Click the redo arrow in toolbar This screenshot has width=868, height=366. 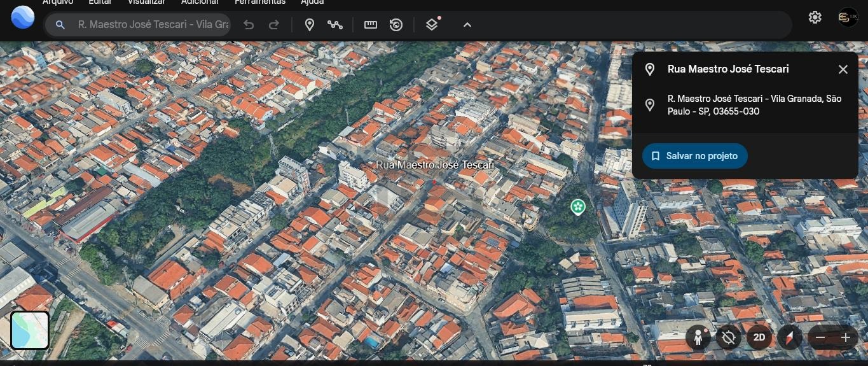tap(274, 25)
